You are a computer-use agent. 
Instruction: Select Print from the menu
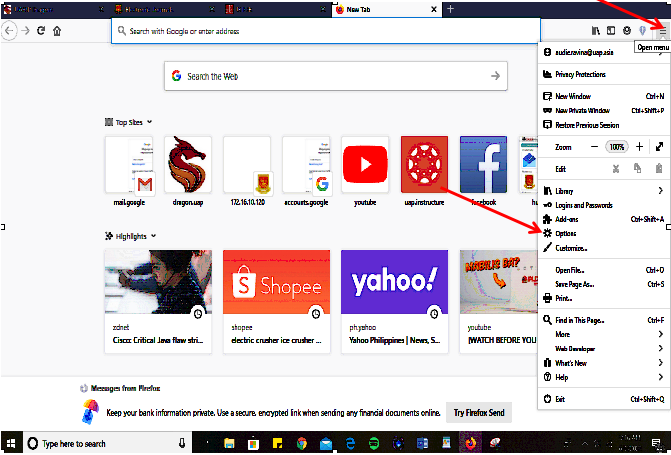tap(604, 298)
